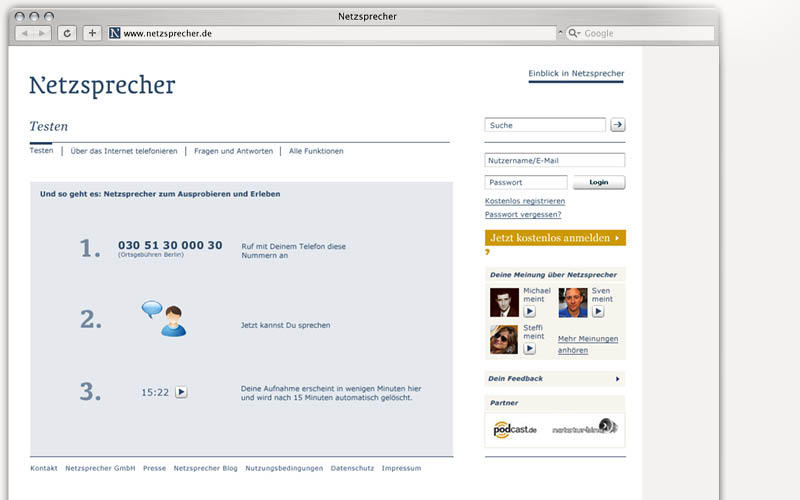The height and width of the screenshot is (500, 800).
Task: Switch to Über das Internet telefonieren tab
Action: coord(124,151)
